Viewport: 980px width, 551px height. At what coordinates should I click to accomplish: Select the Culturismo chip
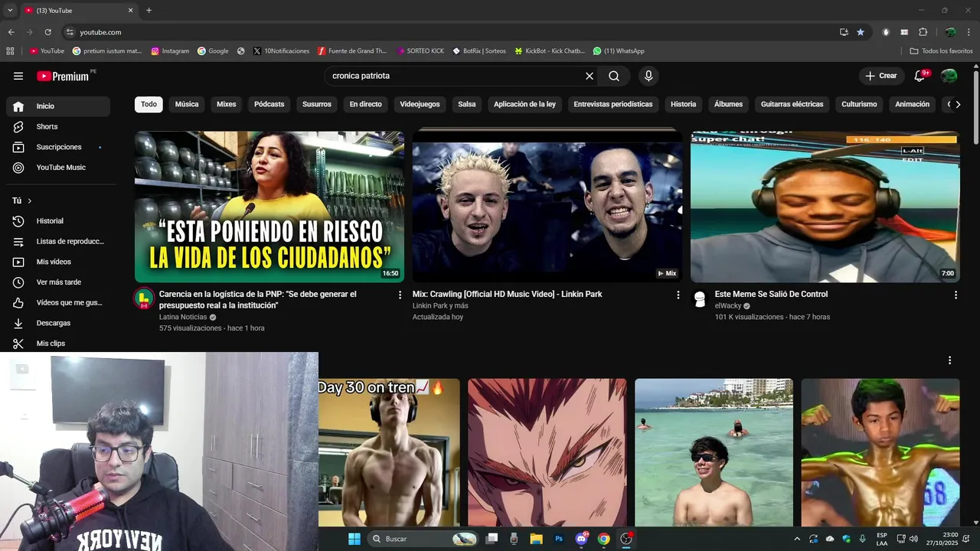pyautogui.click(x=859, y=104)
